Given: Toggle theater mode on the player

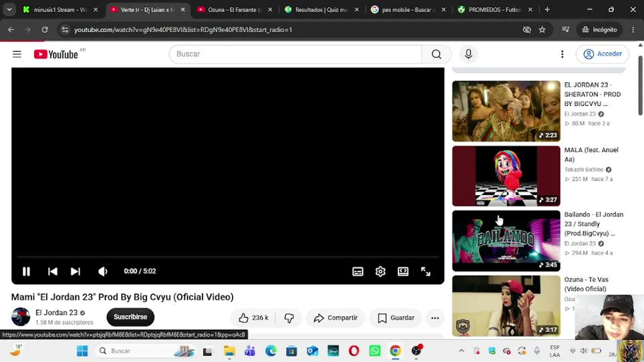Looking at the screenshot, I should [403, 271].
